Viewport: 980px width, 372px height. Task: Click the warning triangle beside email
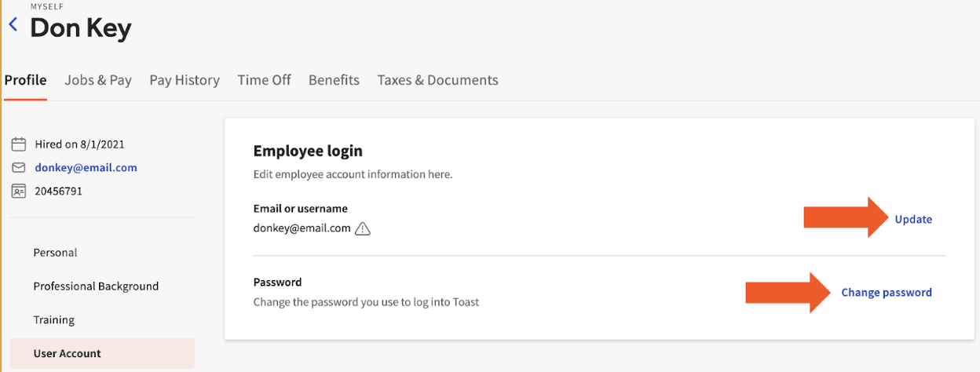363,229
